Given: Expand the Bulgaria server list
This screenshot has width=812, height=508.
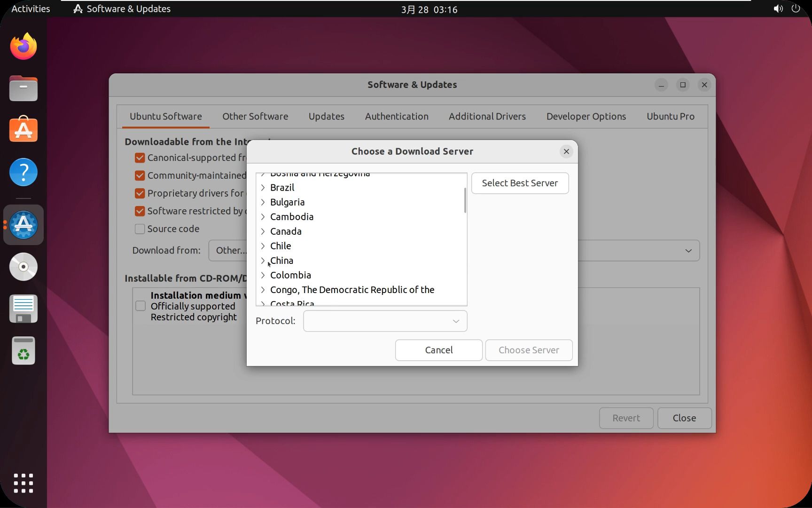Looking at the screenshot, I should click(x=263, y=202).
